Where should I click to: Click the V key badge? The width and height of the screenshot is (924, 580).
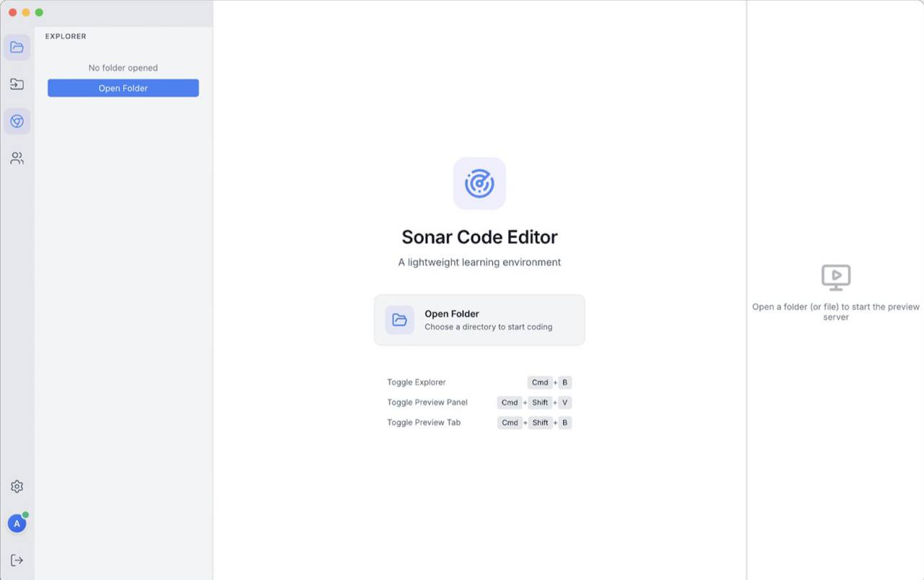point(565,403)
